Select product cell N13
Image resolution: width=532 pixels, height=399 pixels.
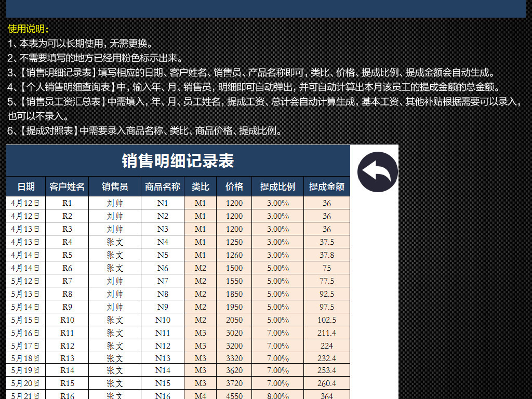pos(163,358)
